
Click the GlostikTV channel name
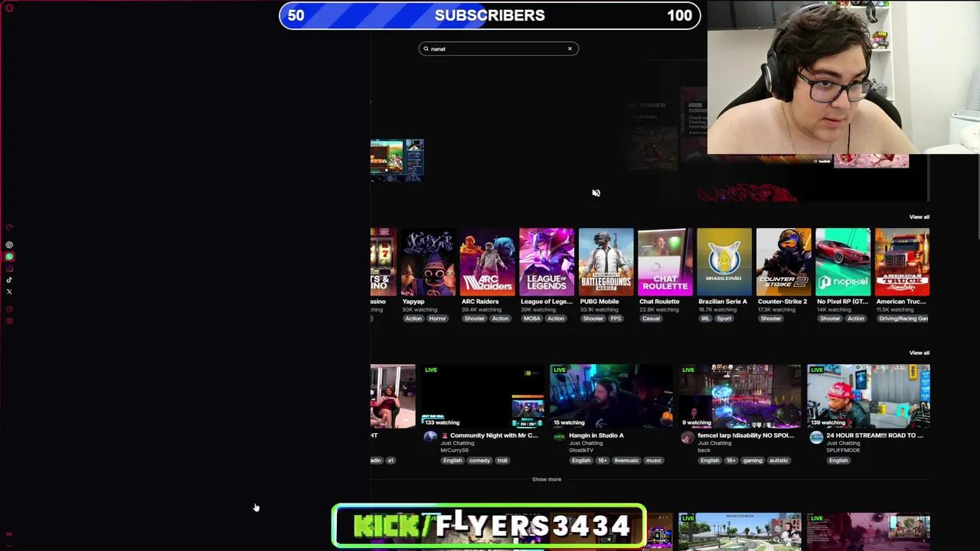pyautogui.click(x=581, y=450)
